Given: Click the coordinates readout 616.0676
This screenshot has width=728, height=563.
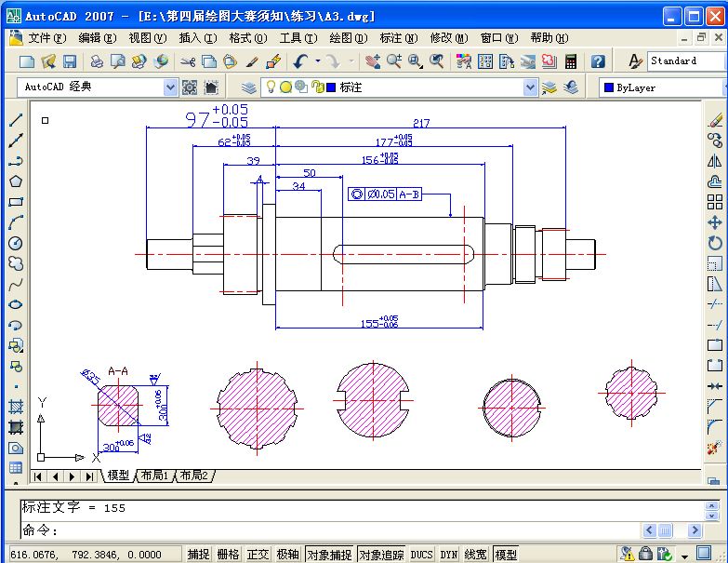Looking at the screenshot, I should pos(95,555).
